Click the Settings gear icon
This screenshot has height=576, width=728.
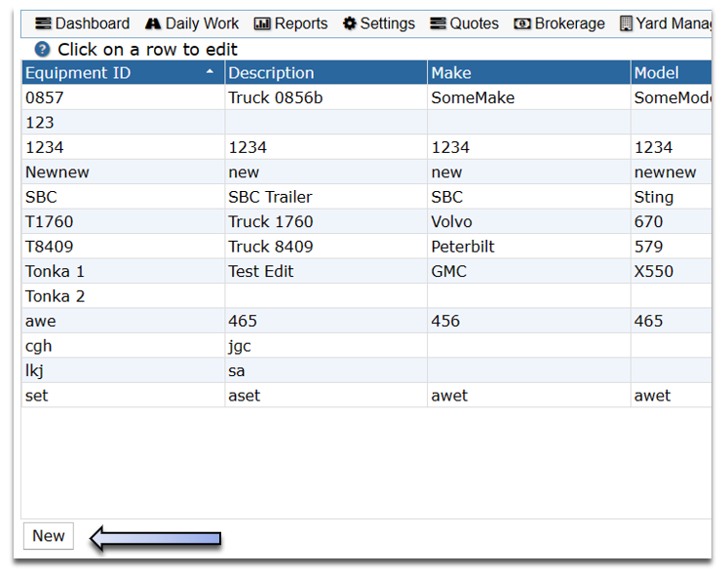point(349,23)
